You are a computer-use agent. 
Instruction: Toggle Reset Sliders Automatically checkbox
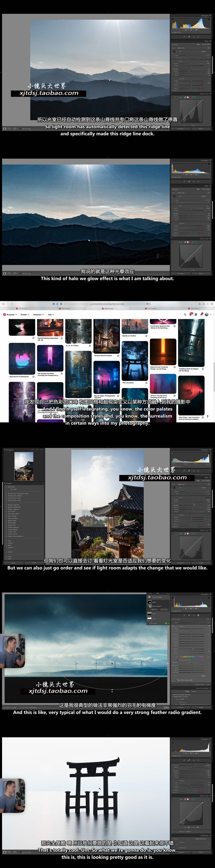pyautogui.click(x=176, y=680)
